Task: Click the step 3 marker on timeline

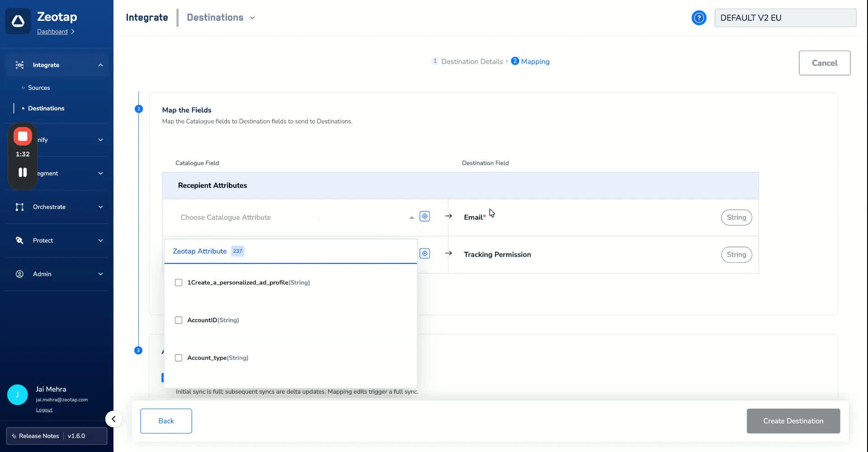Action: pos(138,350)
